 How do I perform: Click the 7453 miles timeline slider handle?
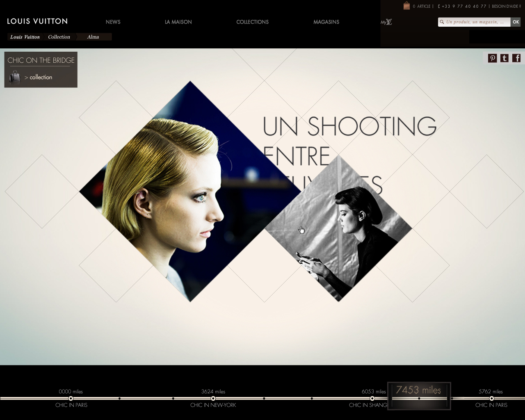419,396
